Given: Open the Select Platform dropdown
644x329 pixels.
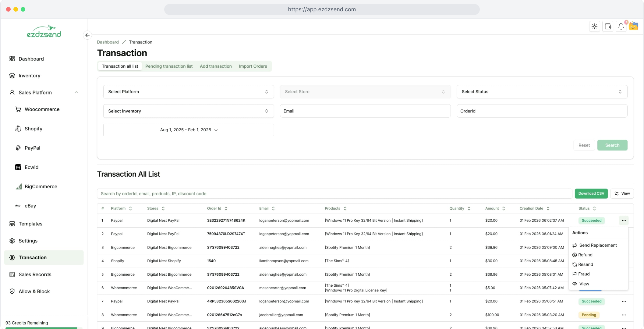Looking at the screenshot, I should (188, 92).
